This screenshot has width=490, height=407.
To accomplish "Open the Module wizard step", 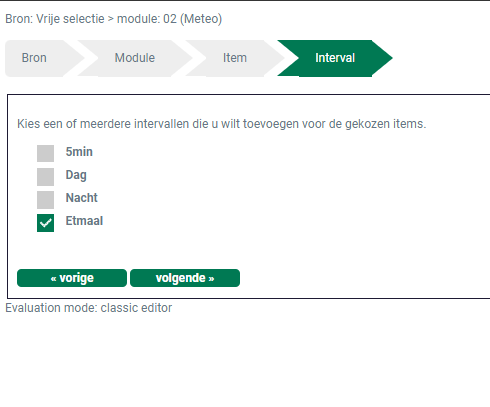I will click(x=135, y=58).
